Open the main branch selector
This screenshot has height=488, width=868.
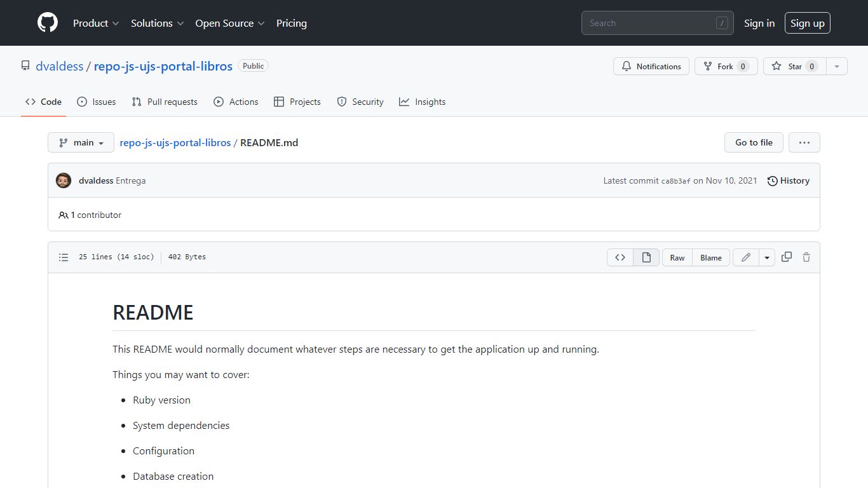[81, 142]
